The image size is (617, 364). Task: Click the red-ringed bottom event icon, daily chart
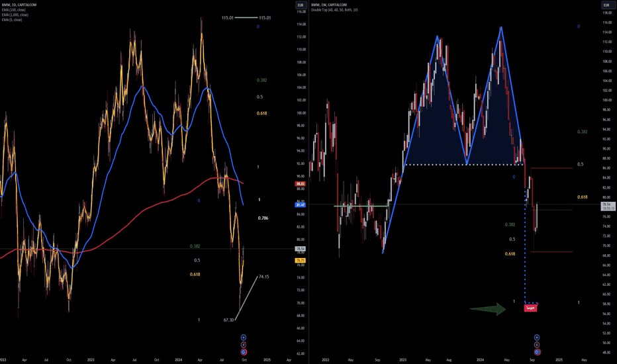[244, 352]
